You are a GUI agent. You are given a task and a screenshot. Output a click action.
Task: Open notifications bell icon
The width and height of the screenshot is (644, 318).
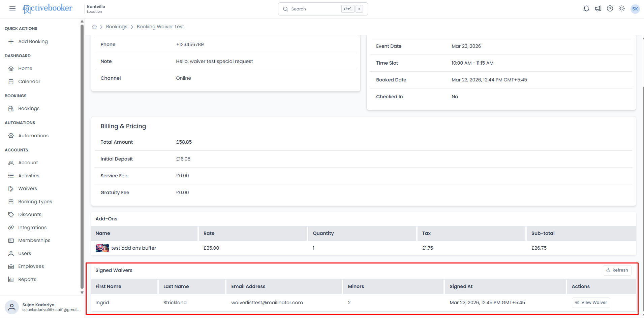click(x=586, y=9)
